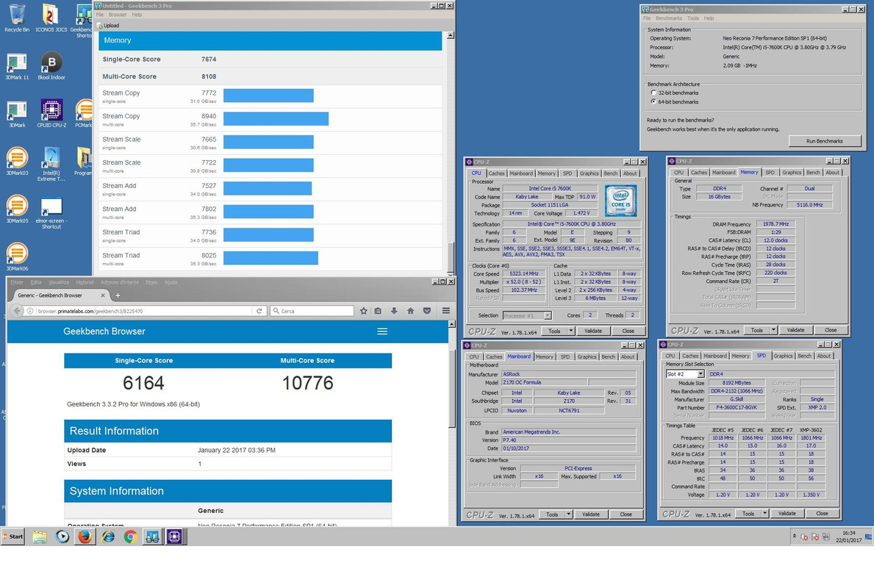Screen dimensions: 874x588
Task: Open Internet Explorer from the taskbar
Action: click(x=107, y=537)
